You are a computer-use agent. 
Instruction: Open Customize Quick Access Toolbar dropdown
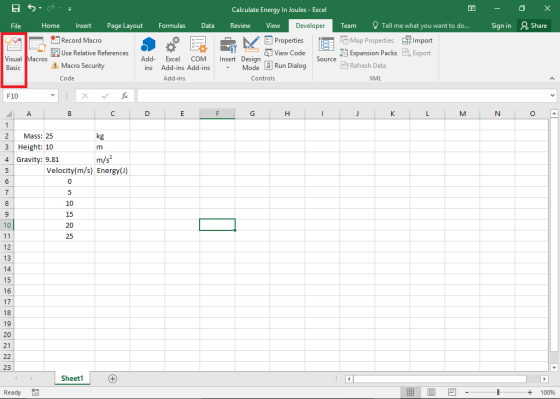click(x=70, y=9)
